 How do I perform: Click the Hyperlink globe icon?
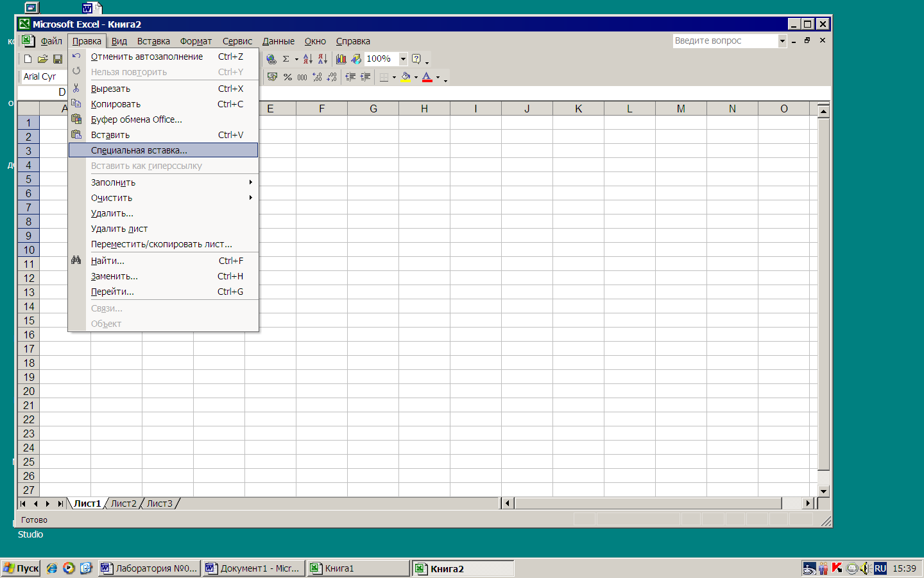click(271, 59)
